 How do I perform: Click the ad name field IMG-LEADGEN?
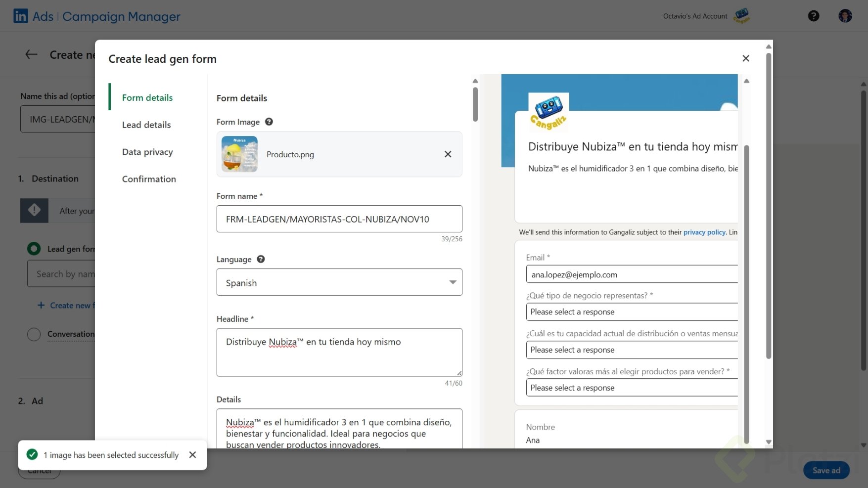tap(58, 119)
